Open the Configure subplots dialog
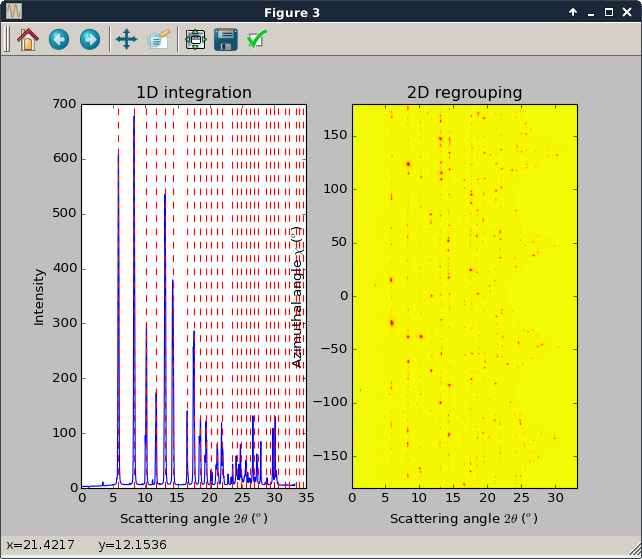The width and height of the screenshot is (642, 559). coord(195,39)
